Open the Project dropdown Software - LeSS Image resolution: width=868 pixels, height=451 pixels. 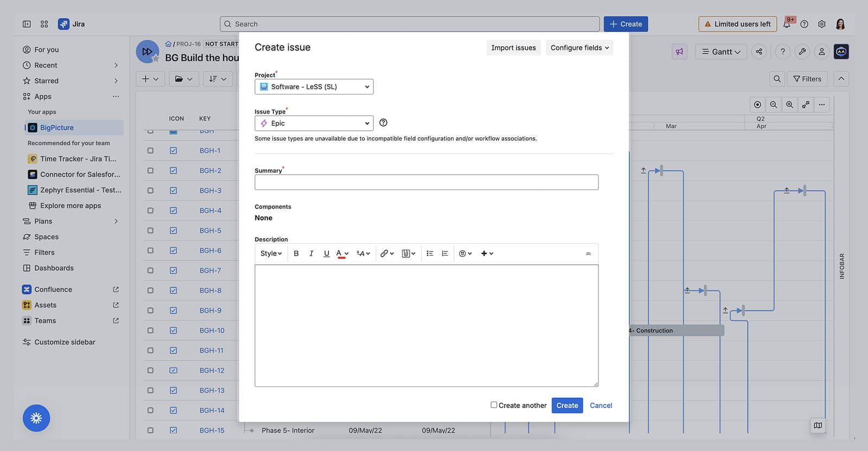[x=314, y=86]
